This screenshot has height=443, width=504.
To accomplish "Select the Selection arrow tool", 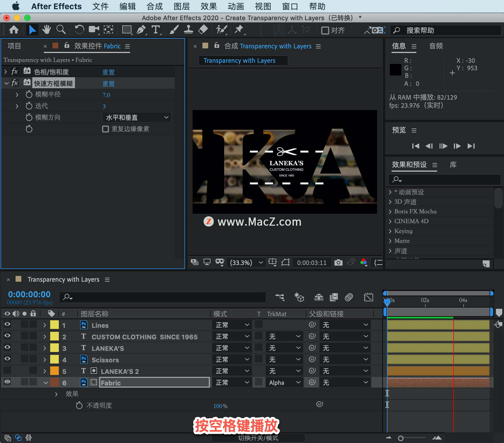I will pos(32,30).
